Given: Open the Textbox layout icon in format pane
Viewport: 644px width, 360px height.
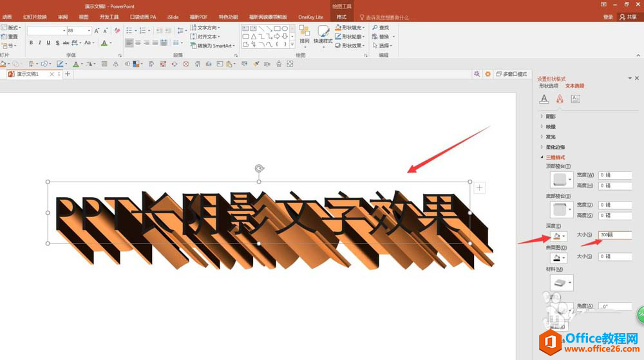Looking at the screenshot, I should (576, 99).
